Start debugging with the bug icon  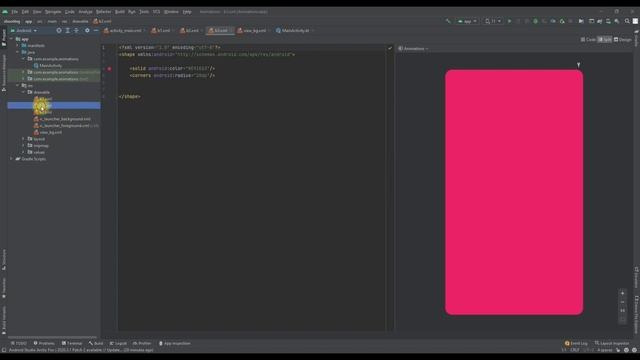pyautogui.click(x=536, y=21)
